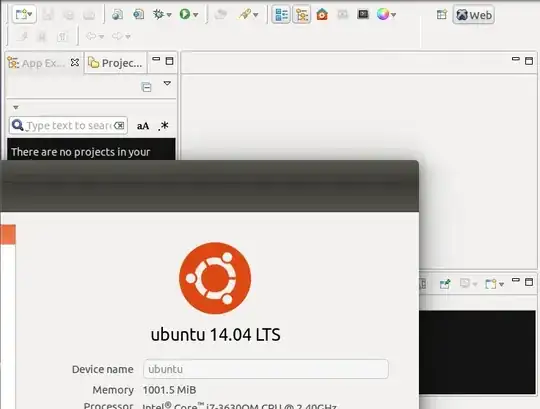Switch to the Project Explorer tab
The height and width of the screenshot is (409, 540).
click(x=115, y=63)
